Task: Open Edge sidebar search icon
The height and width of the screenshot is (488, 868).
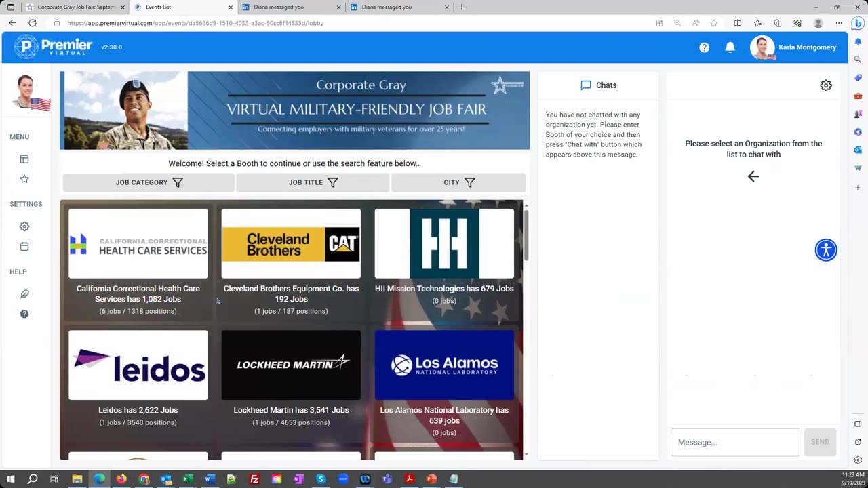Action: (858, 60)
